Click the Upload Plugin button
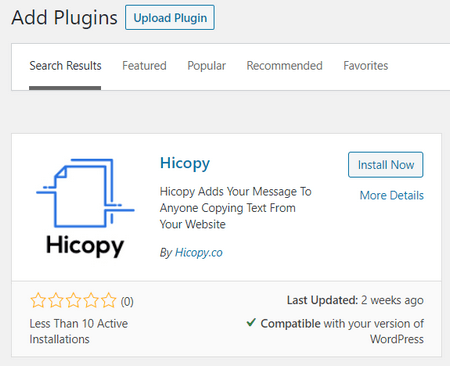The height and width of the screenshot is (366, 450). tap(170, 17)
